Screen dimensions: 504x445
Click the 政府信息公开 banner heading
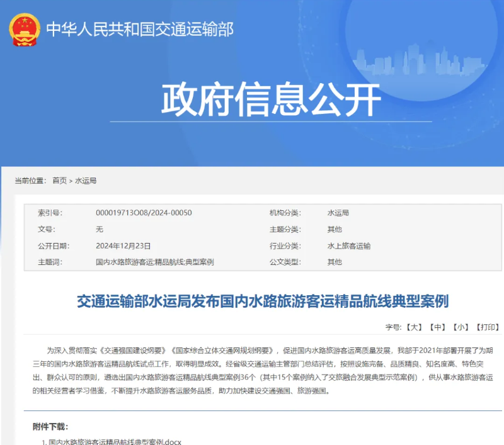tap(271, 99)
